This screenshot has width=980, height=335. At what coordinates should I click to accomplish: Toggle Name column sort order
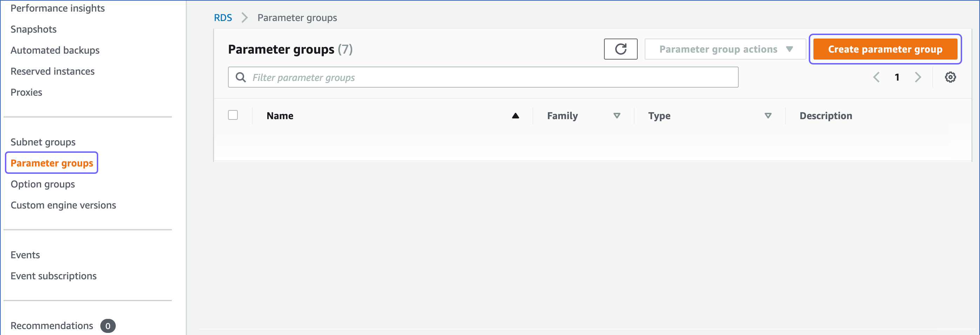pos(516,116)
